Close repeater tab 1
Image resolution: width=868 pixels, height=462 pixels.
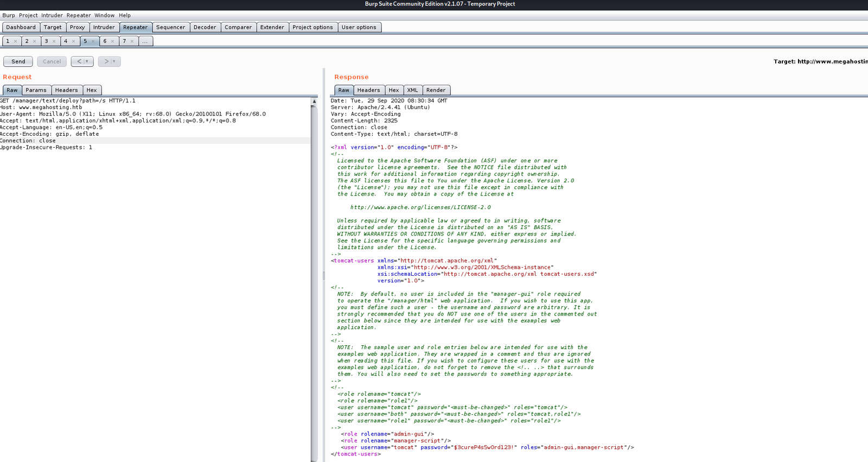tap(15, 41)
